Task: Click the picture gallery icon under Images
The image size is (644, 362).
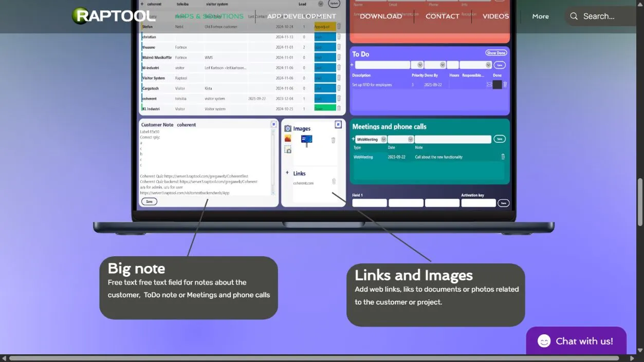Action: click(x=288, y=139)
